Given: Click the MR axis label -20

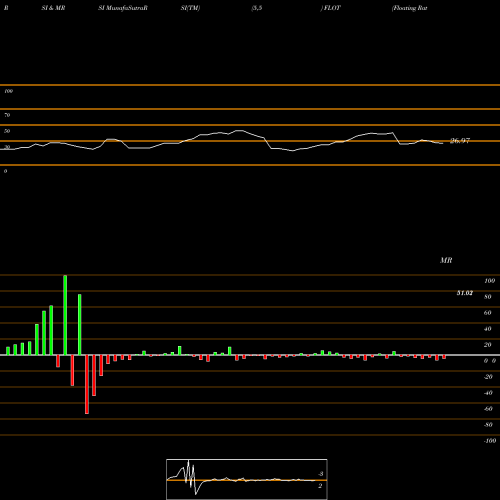Looking at the screenshot, I should pyautogui.click(x=488, y=377).
